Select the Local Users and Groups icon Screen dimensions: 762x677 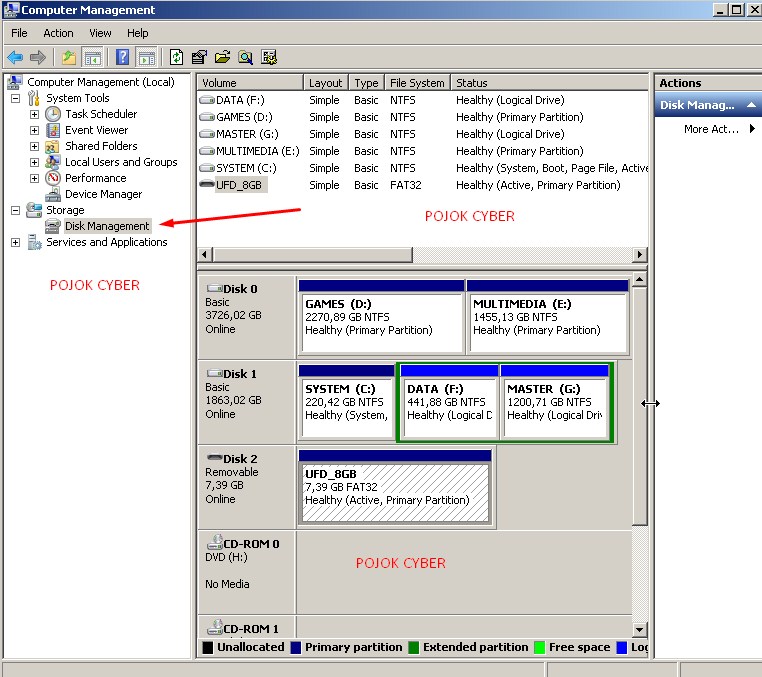(52, 162)
